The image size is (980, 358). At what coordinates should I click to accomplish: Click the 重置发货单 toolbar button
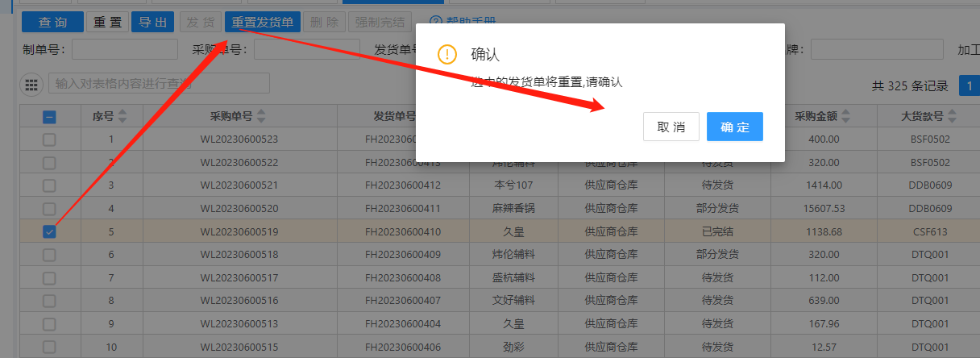(262, 22)
